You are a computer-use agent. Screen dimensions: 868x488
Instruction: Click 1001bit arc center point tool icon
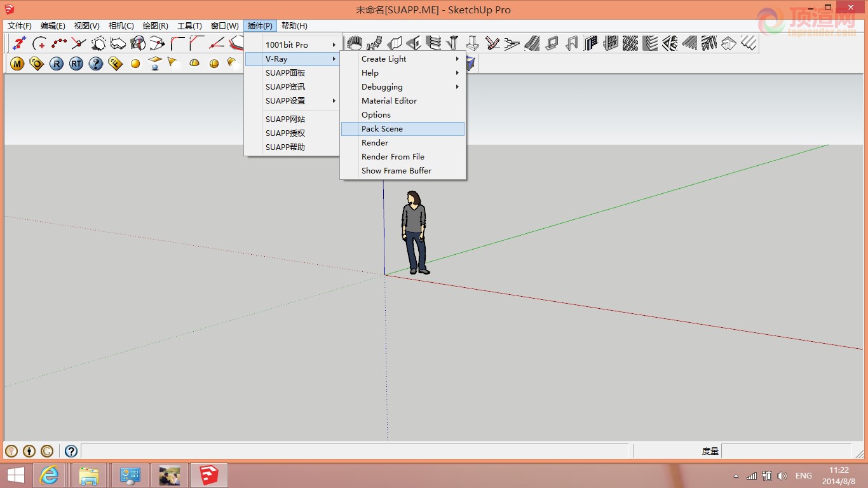point(39,43)
